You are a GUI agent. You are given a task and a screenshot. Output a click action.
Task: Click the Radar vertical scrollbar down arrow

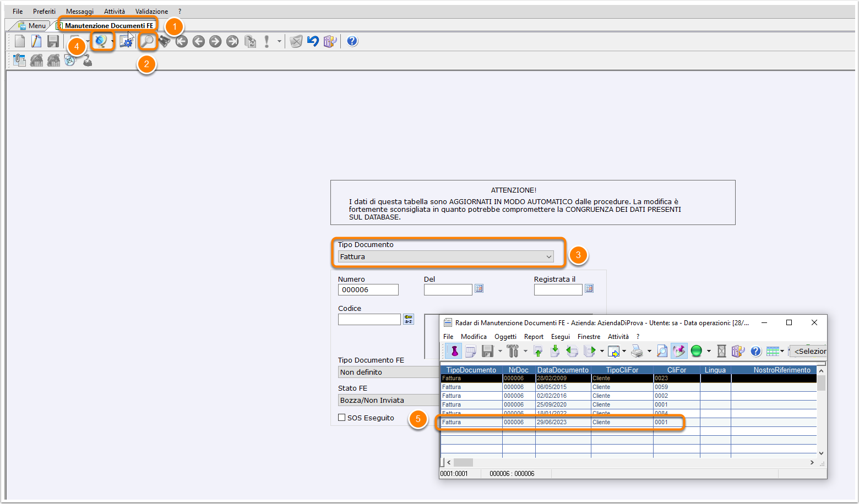[x=821, y=453]
